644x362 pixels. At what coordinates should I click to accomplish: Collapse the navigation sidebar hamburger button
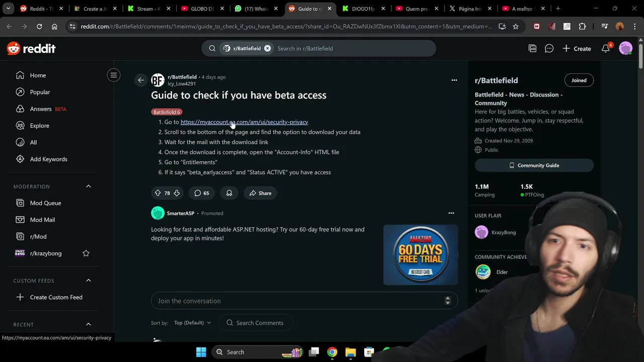(114, 75)
